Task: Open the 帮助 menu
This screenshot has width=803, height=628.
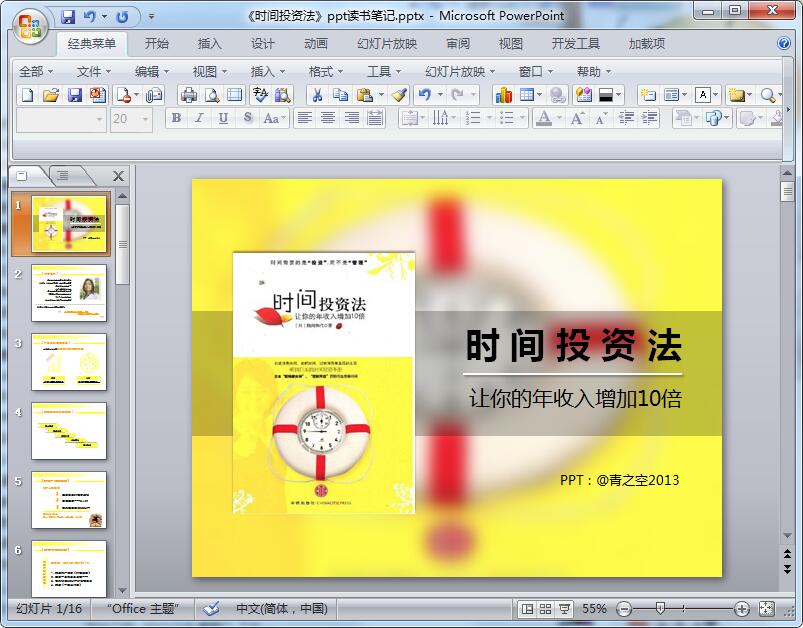Action: 594,72
